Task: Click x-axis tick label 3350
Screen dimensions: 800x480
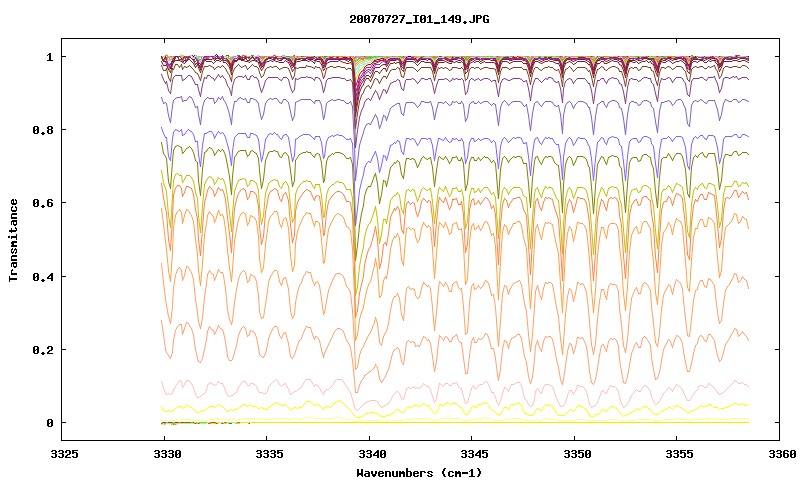Action: point(576,454)
